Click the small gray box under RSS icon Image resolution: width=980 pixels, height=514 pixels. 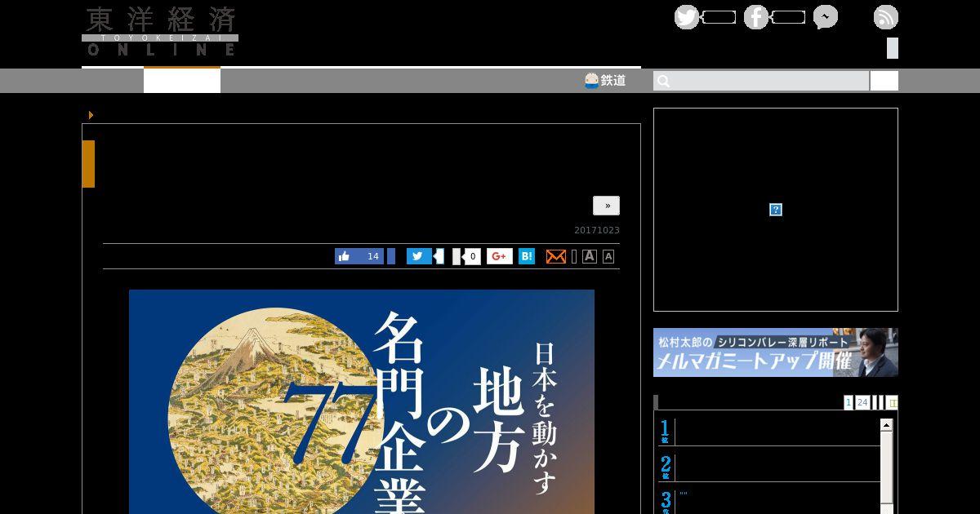pos(893,48)
